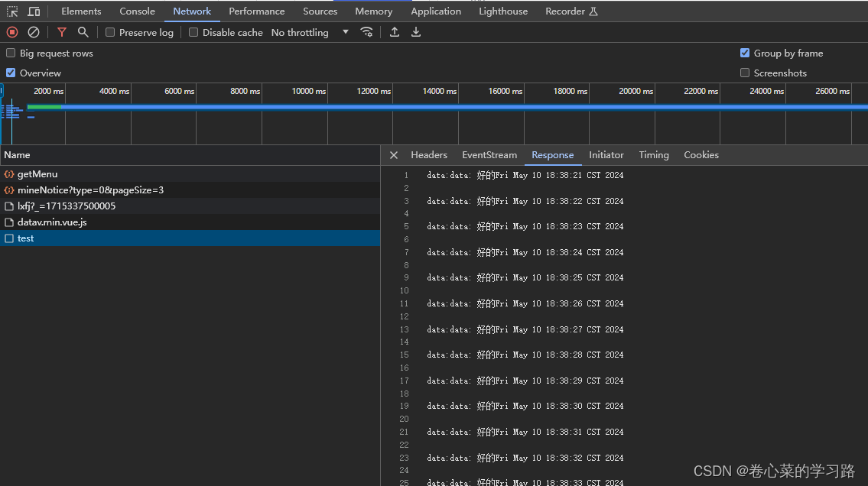Open the EventStream tab
Viewport: 868px width, 486px height.
coord(489,155)
